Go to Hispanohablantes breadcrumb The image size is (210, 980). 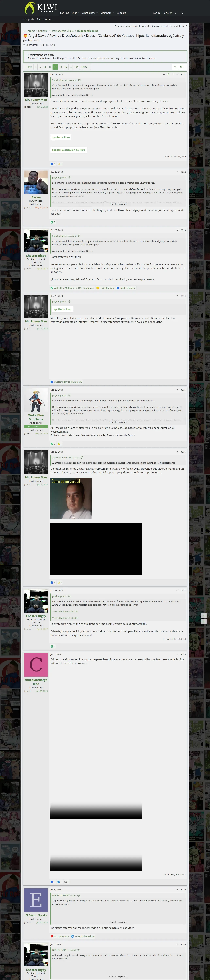coord(87,31)
